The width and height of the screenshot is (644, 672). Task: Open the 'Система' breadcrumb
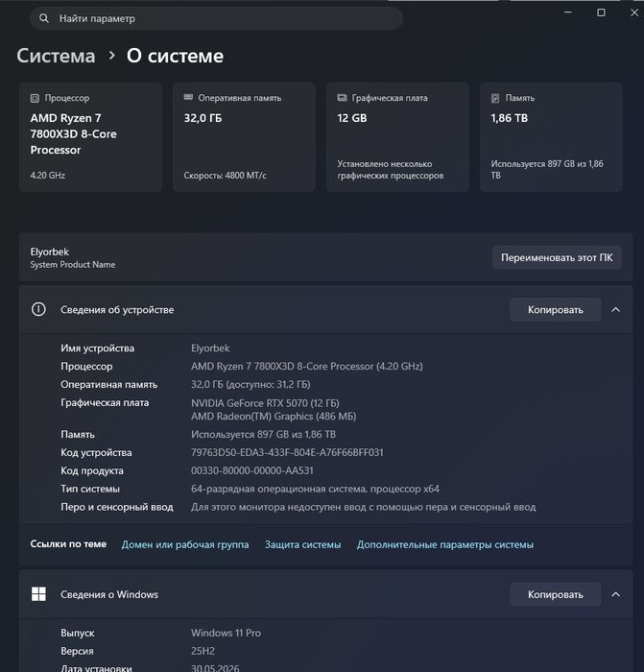click(x=56, y=56)
